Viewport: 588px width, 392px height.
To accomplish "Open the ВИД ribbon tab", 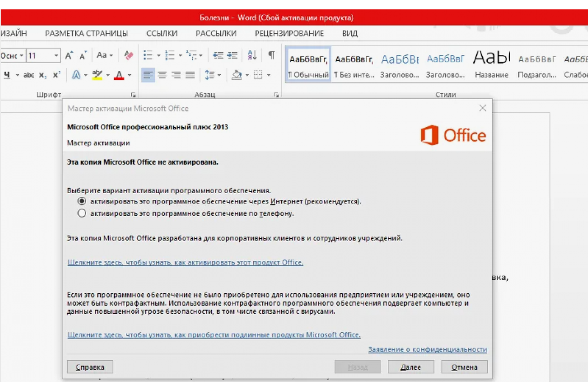I will [x=350, y=33].
